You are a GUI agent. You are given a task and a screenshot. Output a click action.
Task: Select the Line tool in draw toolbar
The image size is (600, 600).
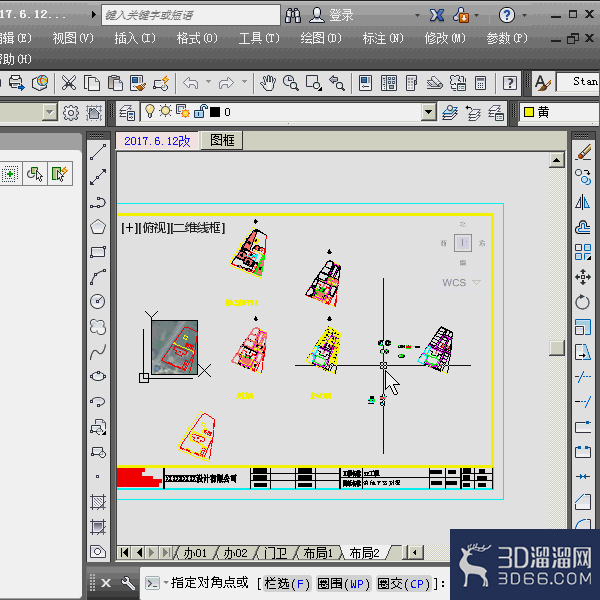pyautogui.click(x=98, y=152)
